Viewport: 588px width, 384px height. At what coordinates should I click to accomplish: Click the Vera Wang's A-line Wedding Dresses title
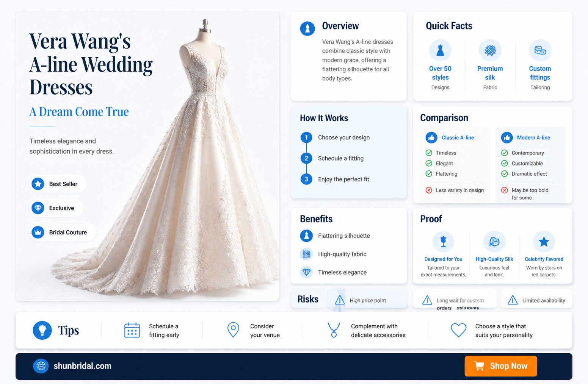pos(91,64)
